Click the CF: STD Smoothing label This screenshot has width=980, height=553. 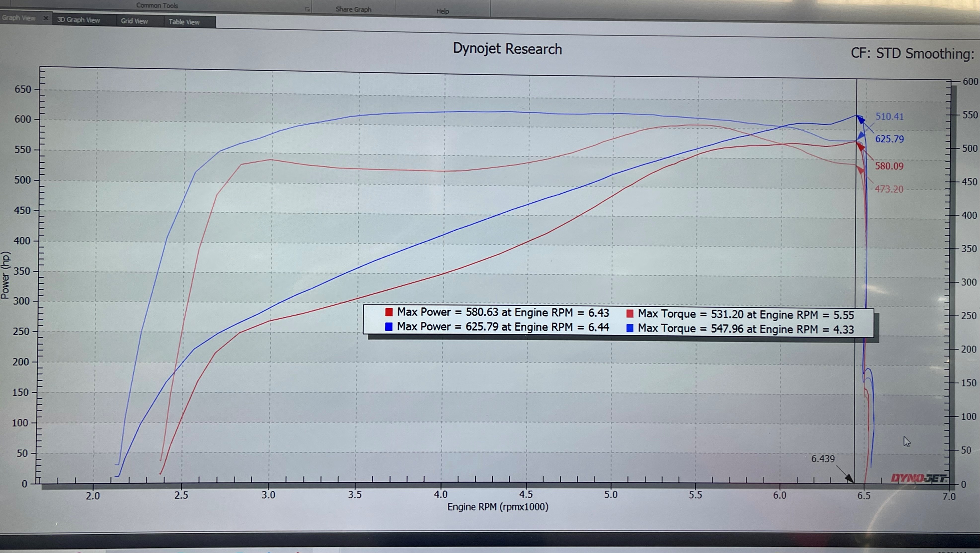tap(912, 54)
